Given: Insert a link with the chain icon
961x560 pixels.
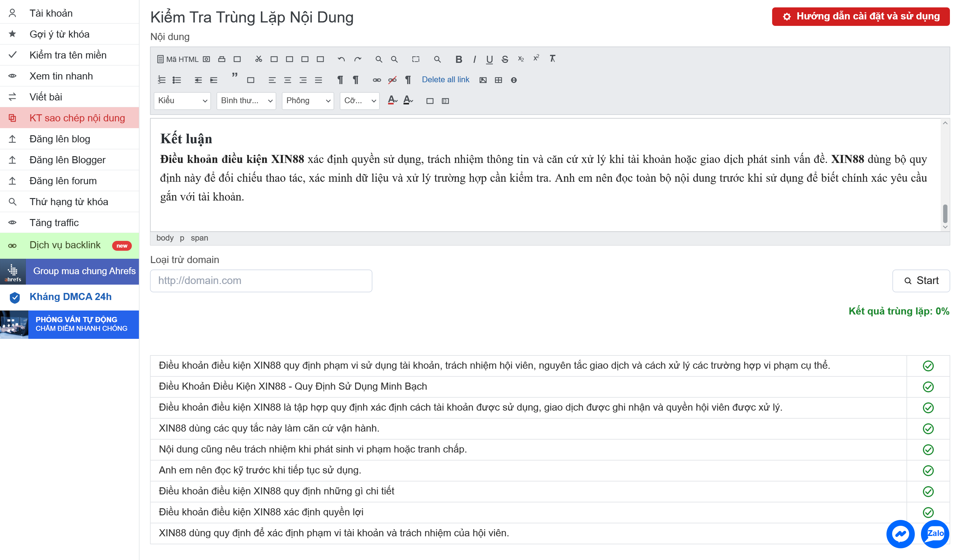Looking at the screenshot, I should click(x=377, y=80).
